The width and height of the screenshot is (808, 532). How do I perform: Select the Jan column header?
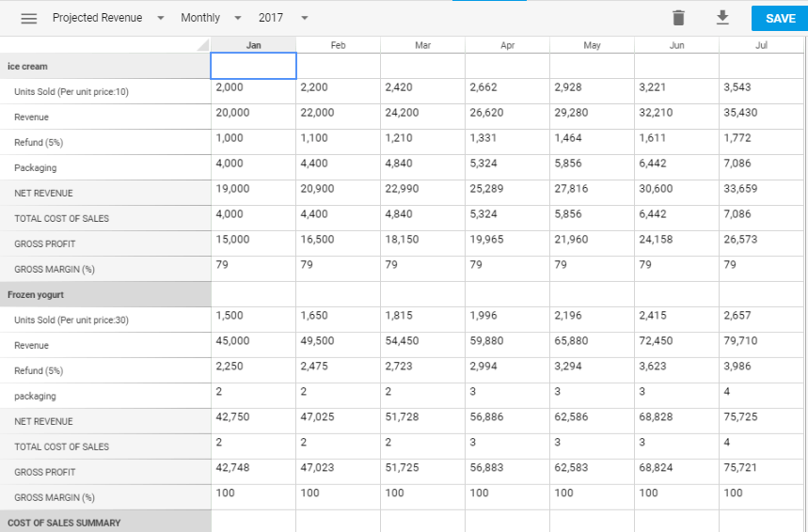click(x=254, y=45)
